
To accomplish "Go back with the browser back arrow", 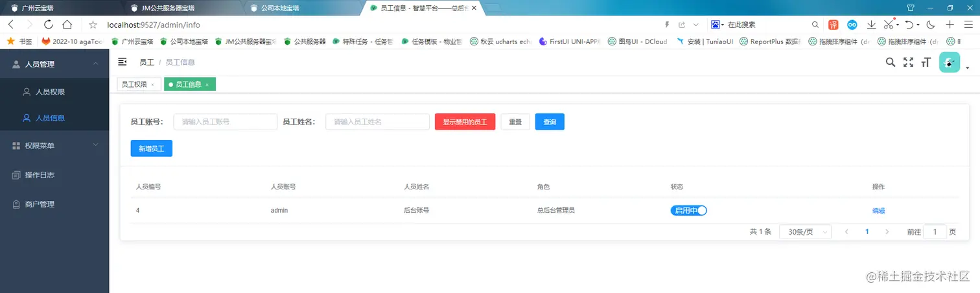I will pyautogui.click(x=10, y=25).
